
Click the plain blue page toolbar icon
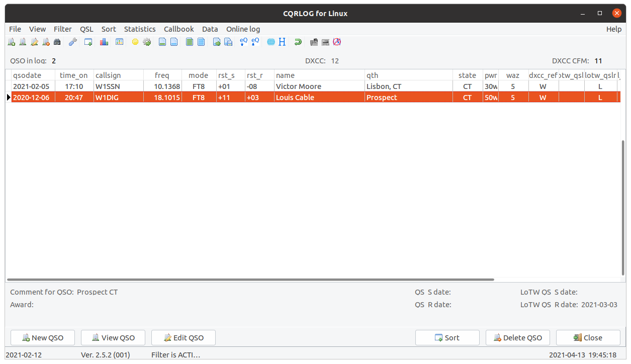click(x=174, y=42)
